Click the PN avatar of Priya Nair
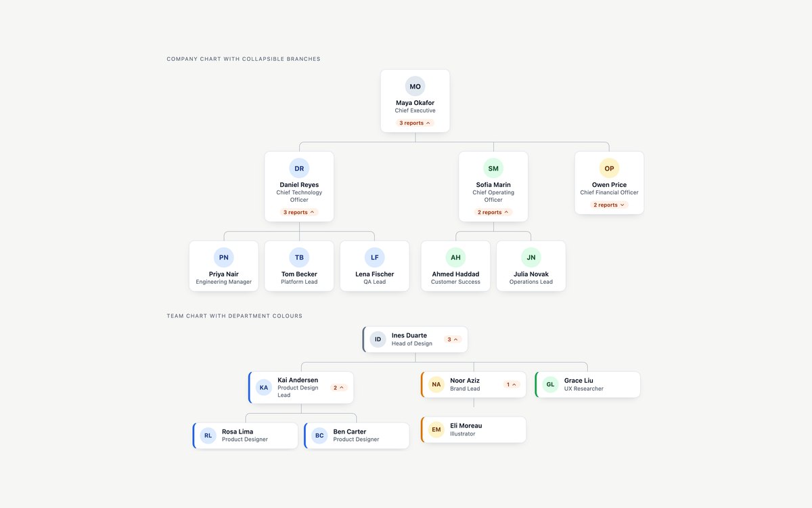The image size is (812, 508). tap(224, 257)
